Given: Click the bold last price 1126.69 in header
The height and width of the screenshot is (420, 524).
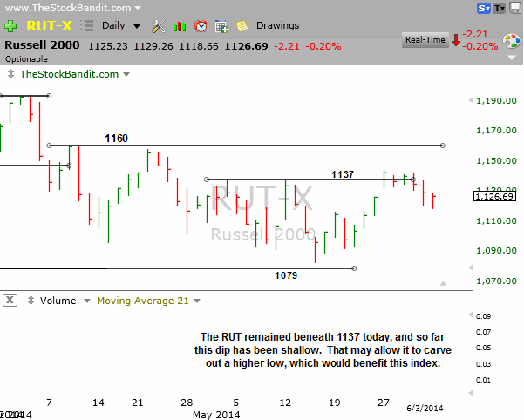Looking at the screenshot, I should (x=246, y=46).
